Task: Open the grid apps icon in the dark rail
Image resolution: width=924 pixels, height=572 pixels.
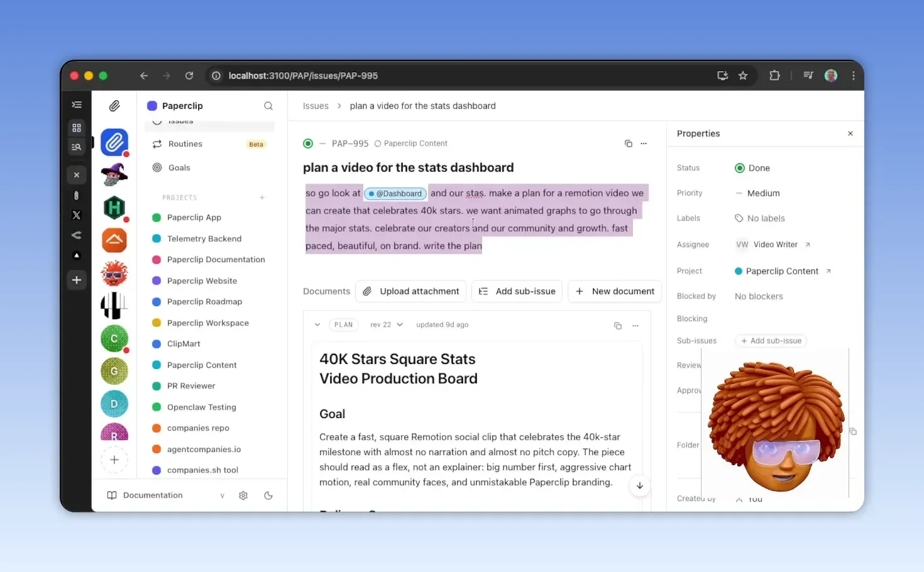Action: (x=76, y=128)
